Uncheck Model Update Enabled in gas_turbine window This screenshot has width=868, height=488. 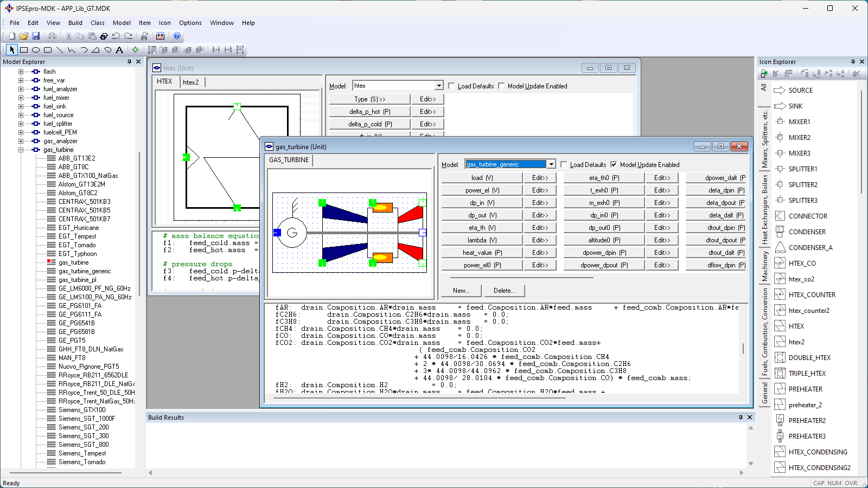[x=614, y=164]
